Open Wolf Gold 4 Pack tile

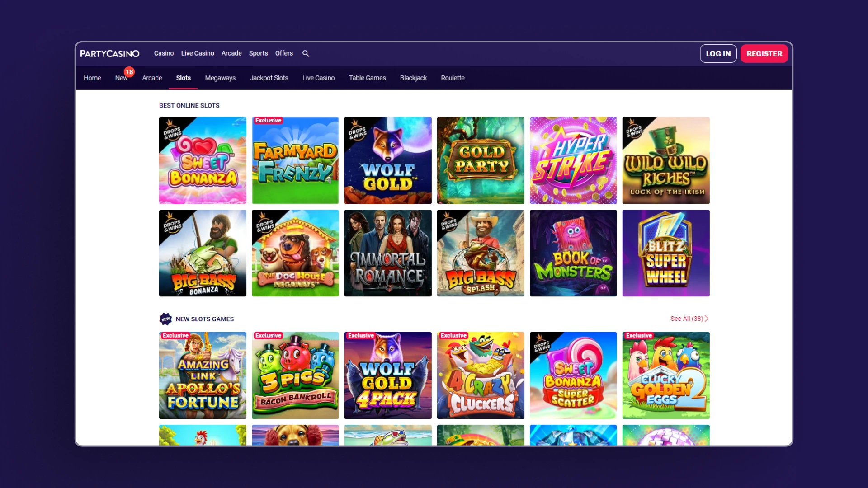(388, 375)
